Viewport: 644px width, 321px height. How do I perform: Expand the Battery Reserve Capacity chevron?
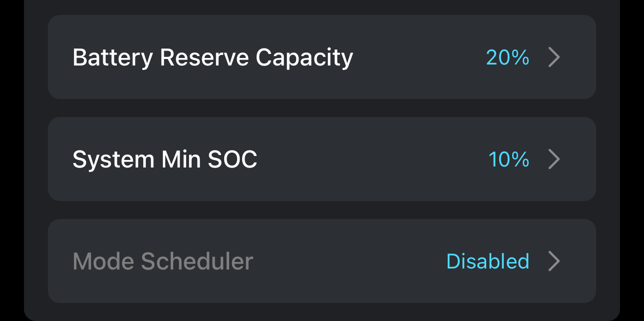(554, 57)
